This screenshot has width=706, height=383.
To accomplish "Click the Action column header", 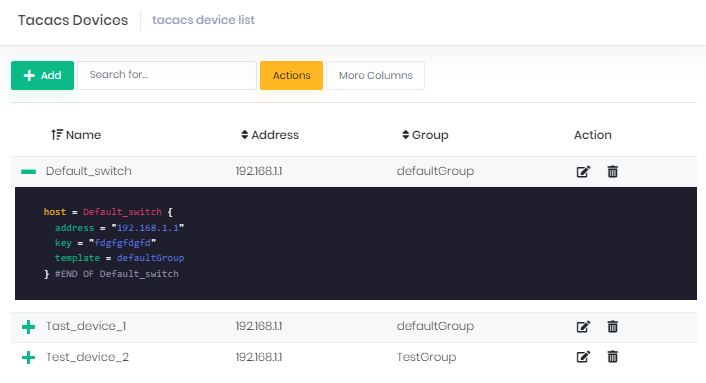I will point(593,135).
